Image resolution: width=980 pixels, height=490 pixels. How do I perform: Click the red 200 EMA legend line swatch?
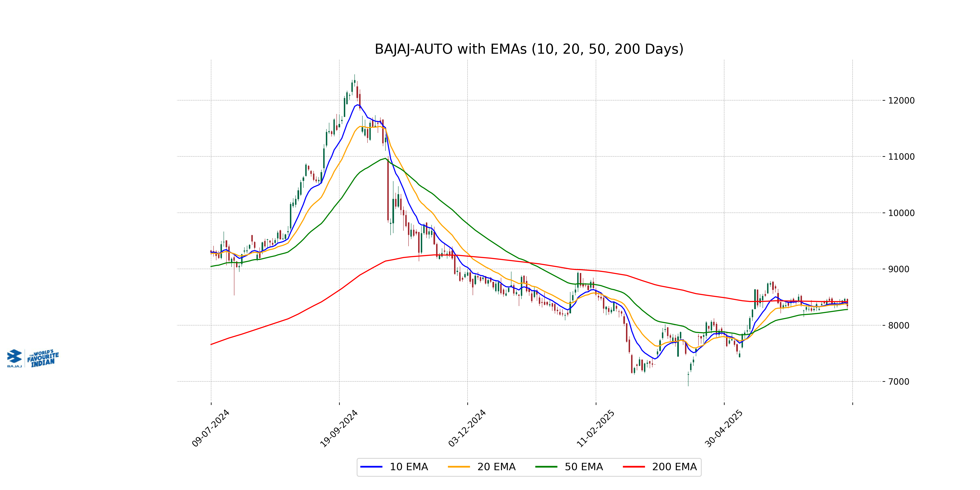pyautogui.click(x=634, y=467)
